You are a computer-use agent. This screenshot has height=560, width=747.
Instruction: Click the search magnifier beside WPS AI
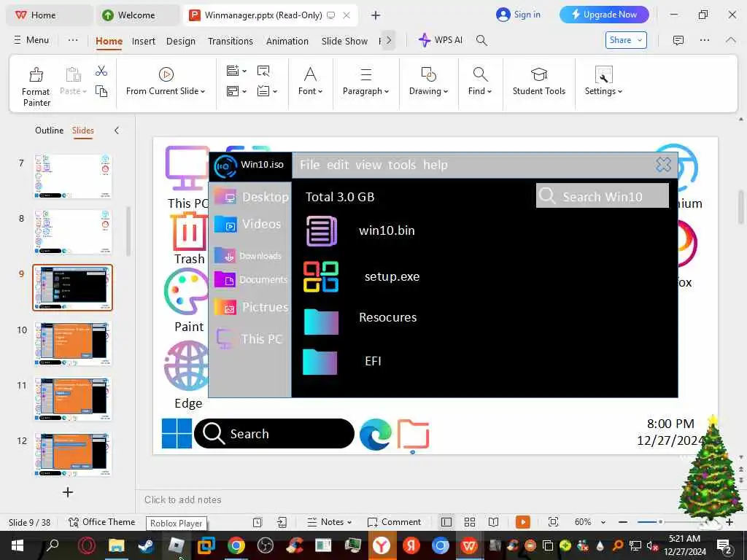(x=481, y=41)
